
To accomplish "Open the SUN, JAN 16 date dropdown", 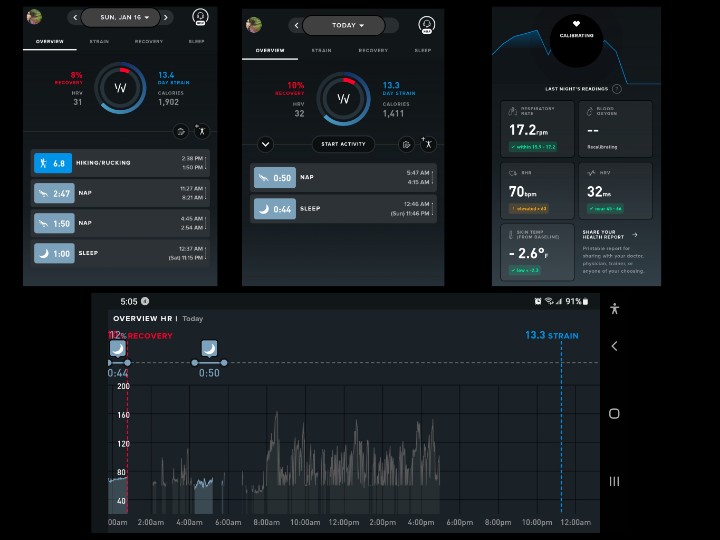I will pos(120,17).
